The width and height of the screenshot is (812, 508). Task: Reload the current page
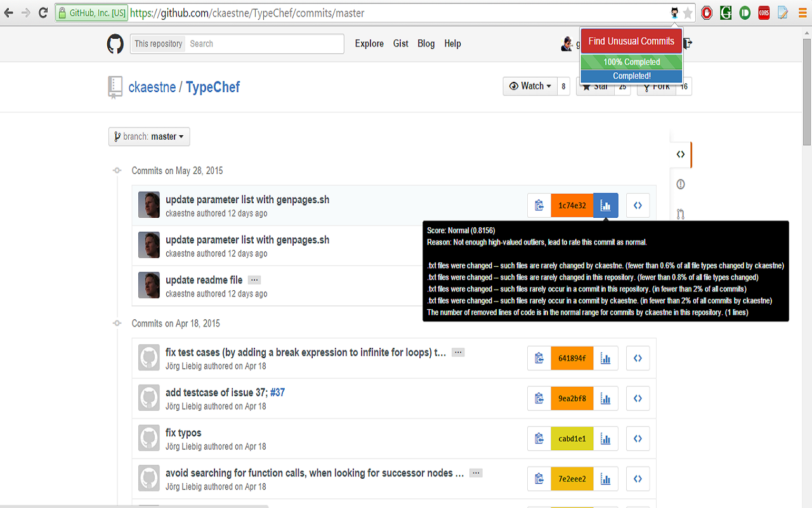click(x=43, y=13)
